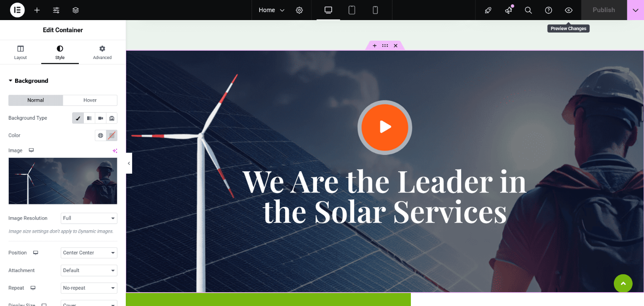The height and width of the screenshot is (306, 644).
Task: Click responsive device icon beside Image label
Action: click(x=31, y=150)
